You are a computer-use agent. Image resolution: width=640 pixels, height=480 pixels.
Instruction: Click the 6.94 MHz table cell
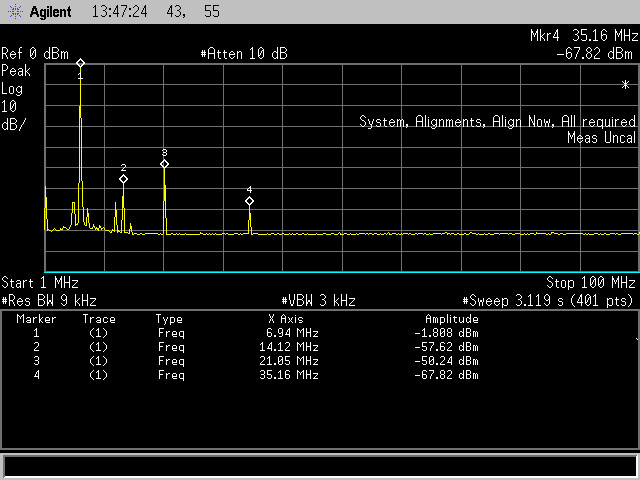(x=292, y=333)
